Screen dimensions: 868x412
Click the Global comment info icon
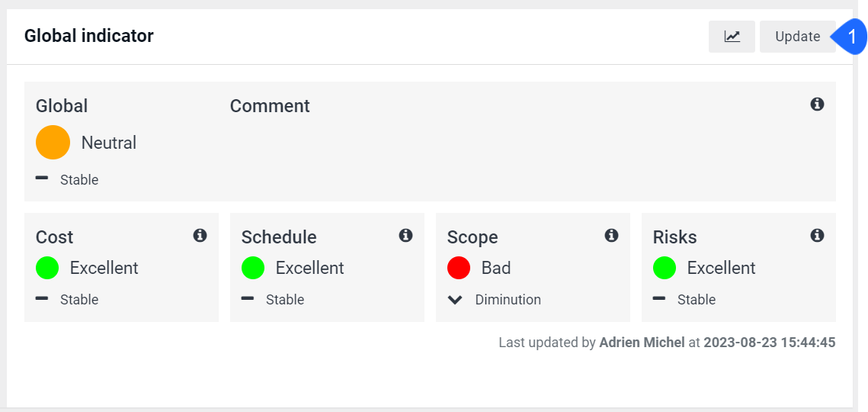[x=817, y=104]
